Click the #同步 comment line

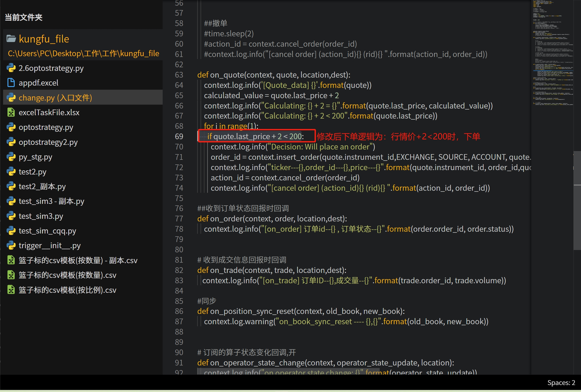click(206, 301)
